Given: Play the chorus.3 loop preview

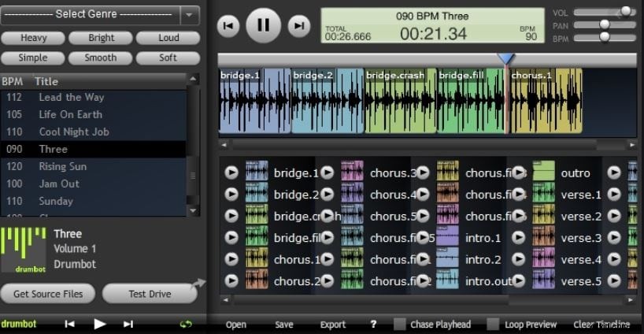Looking at the screenshot, I should (x=327, y=173).
